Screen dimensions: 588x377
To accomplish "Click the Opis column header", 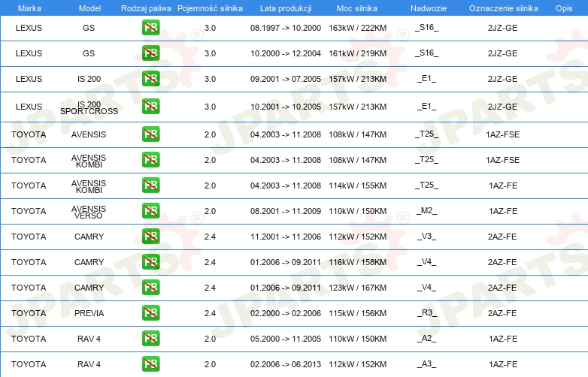I will (564, 8).
